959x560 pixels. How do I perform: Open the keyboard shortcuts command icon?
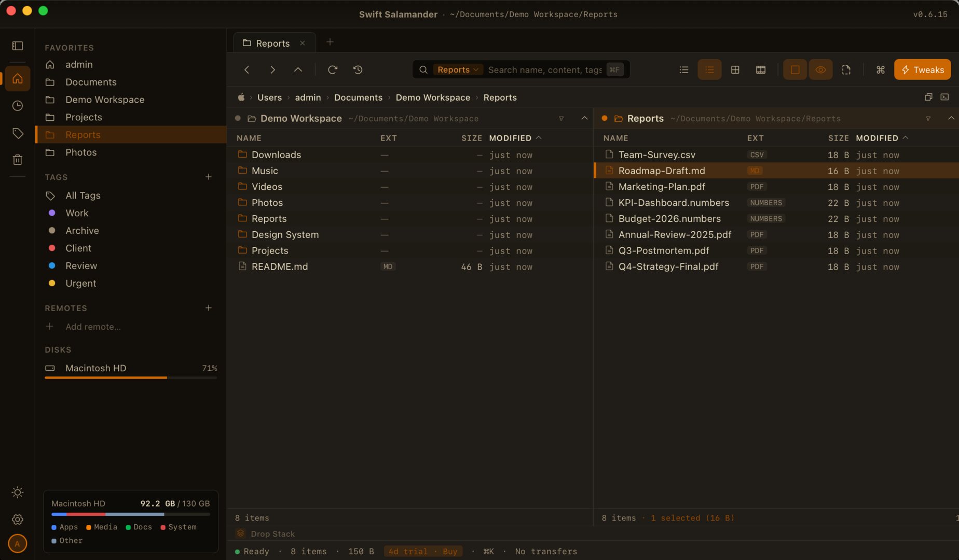click(x=880, y=69)
